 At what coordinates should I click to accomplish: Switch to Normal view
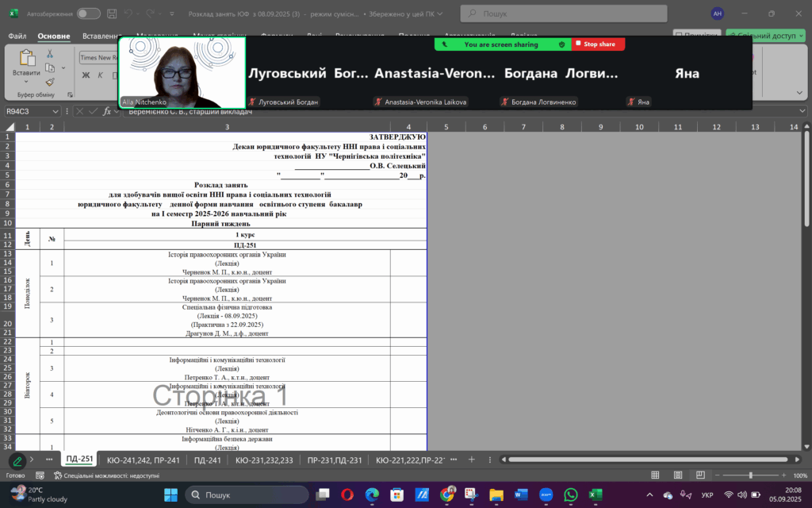(x=655, y=475)
